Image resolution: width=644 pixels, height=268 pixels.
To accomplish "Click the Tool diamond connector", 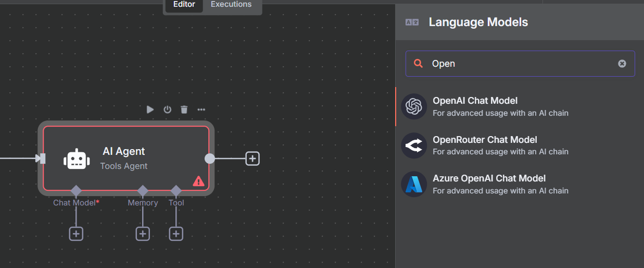I will pos(176,191).
